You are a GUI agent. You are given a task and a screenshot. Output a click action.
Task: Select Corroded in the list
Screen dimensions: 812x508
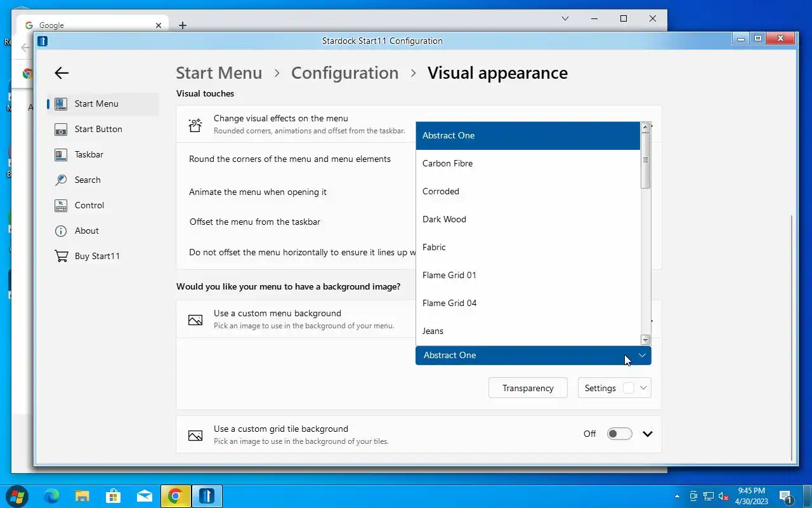pyautogui.click(x=528, y=191)
